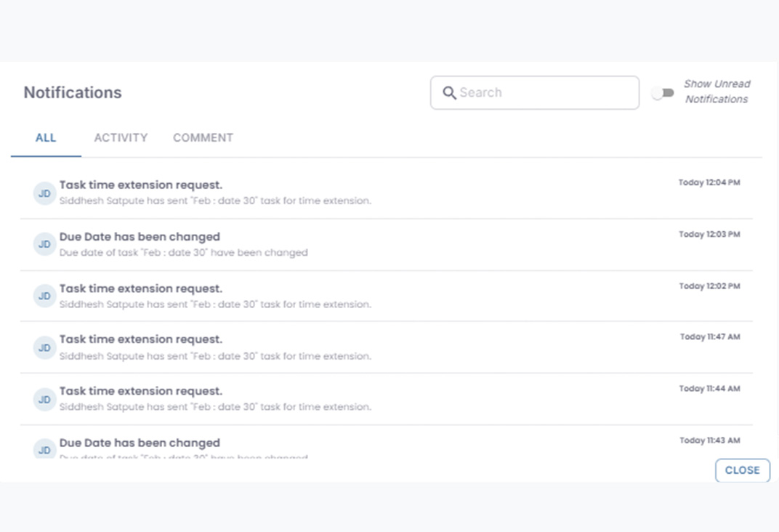Image resolution: width=779 pixels, height=532 pixels.
Task: Click JD avatar on 11:47 AM notification
Action: [x=44, y=347]
